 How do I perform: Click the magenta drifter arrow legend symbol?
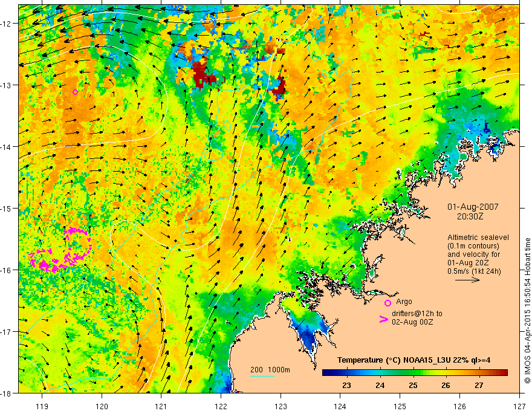[383, 319]
